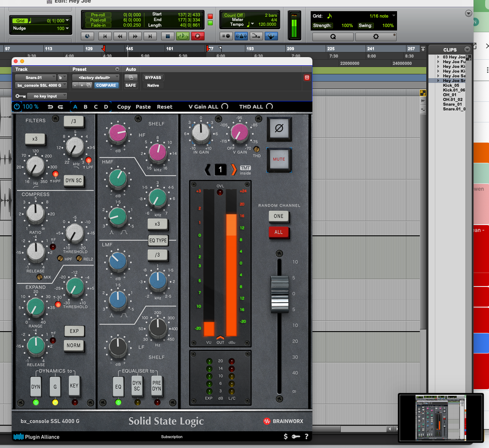Select plugin setting slot D

coord(106,107)
